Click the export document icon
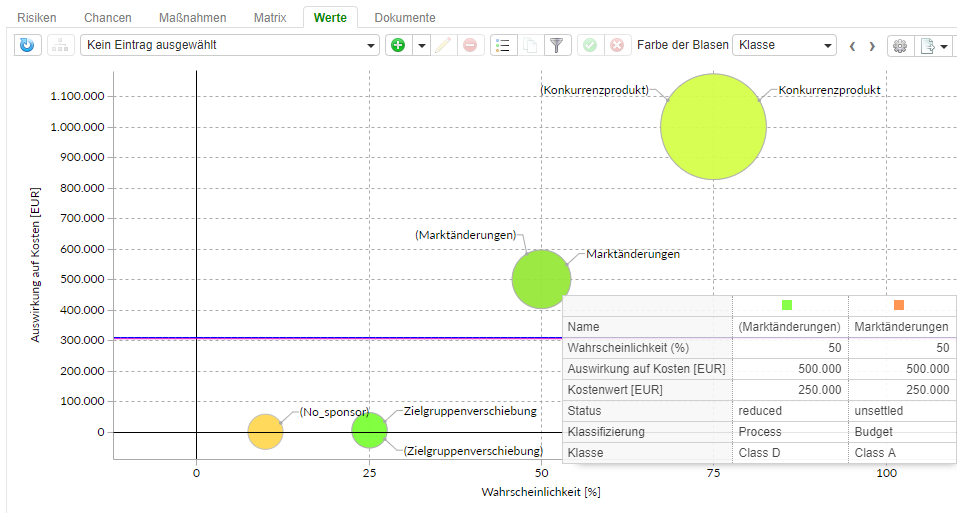The height and width of the screenshot is (513, 957). point(927,45)
